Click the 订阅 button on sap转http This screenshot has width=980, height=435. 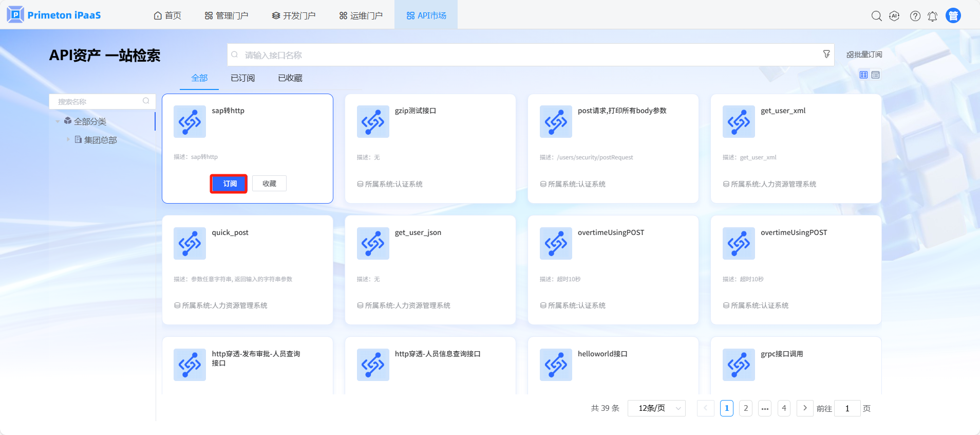[229, 184]
